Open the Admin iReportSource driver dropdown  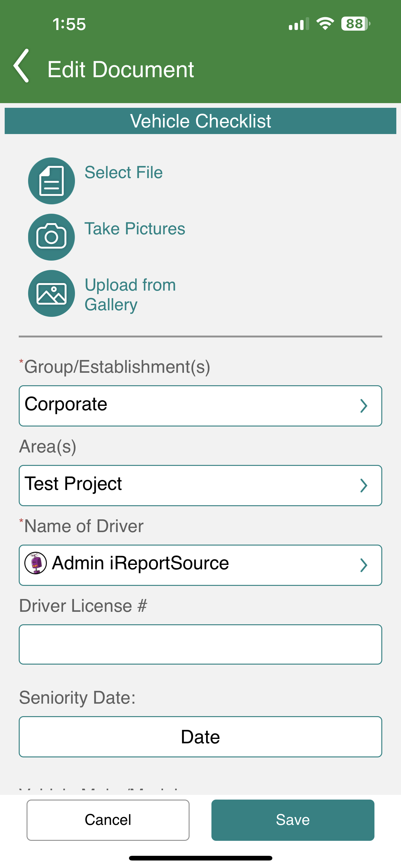coord(200,565)
